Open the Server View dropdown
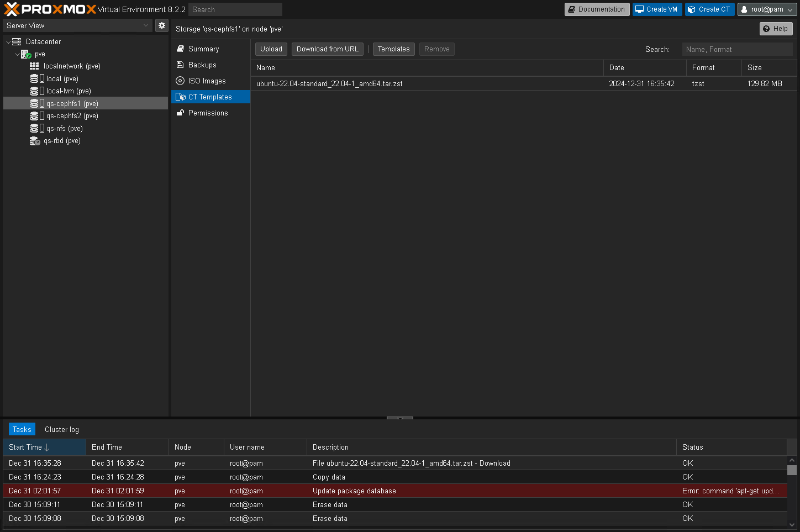This screenshot has height=532, width=800. tap(146, 25)
